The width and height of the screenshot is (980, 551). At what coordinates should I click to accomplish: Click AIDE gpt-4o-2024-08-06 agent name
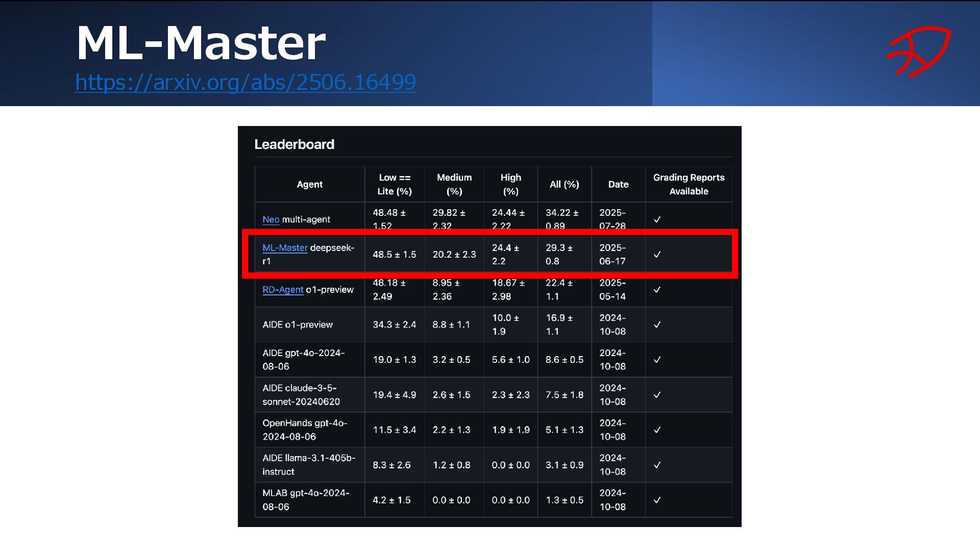[304, 360]
